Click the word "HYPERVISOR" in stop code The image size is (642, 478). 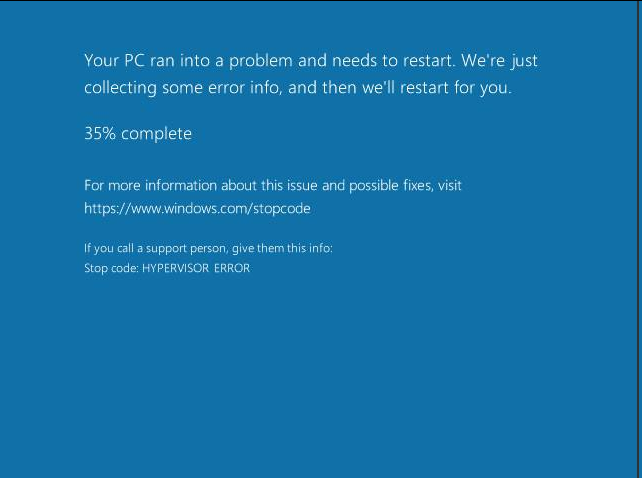click(x=176, y=268)
